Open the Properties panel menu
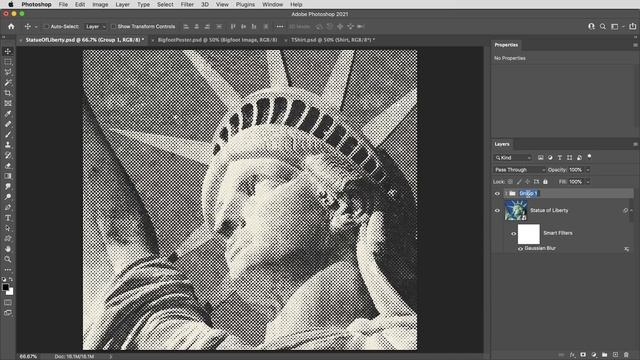 (635, 45)
